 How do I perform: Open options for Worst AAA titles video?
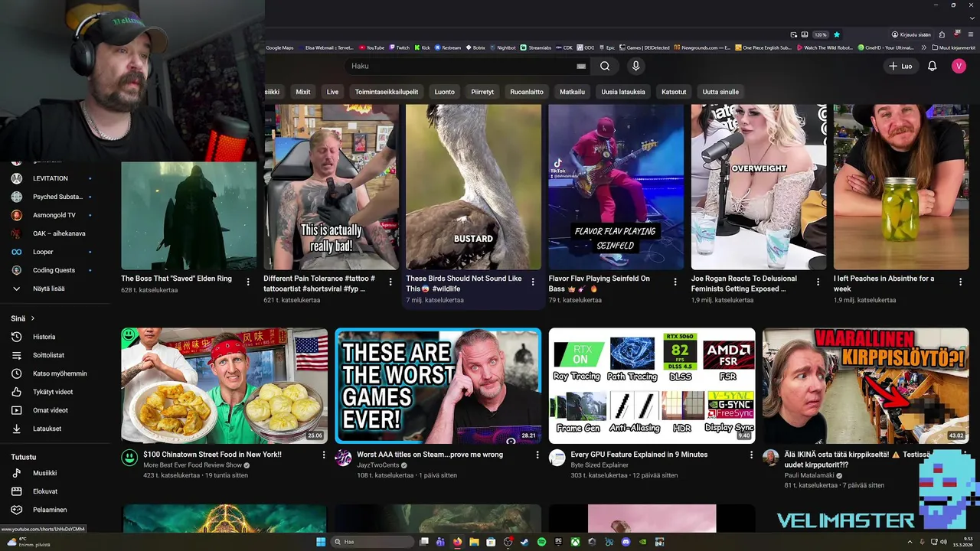pyautogui.click(x=537, y=455)
